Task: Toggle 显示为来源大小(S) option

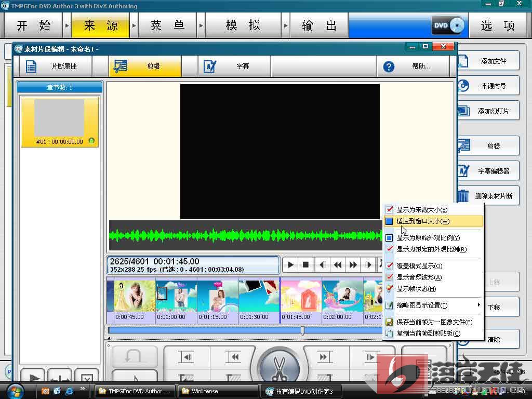Action: [434, 210]
